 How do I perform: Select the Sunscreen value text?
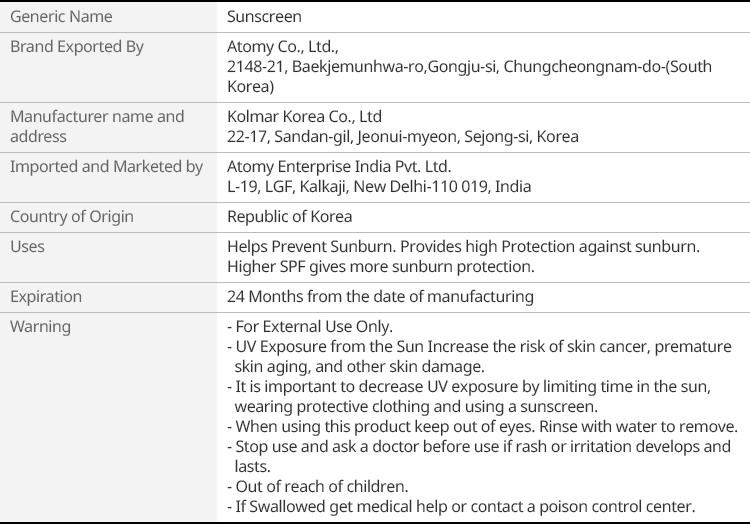point(264,17)
